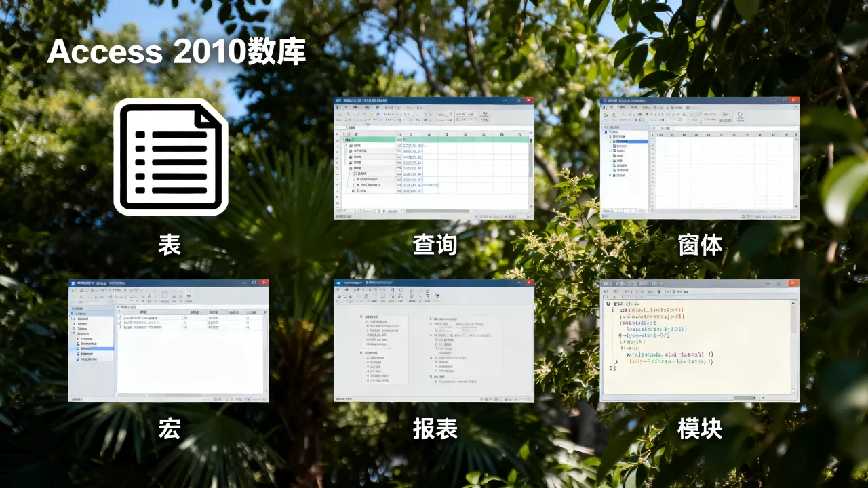Select the 模块 label
The image size is (868, 488).
tap(700, 428)
